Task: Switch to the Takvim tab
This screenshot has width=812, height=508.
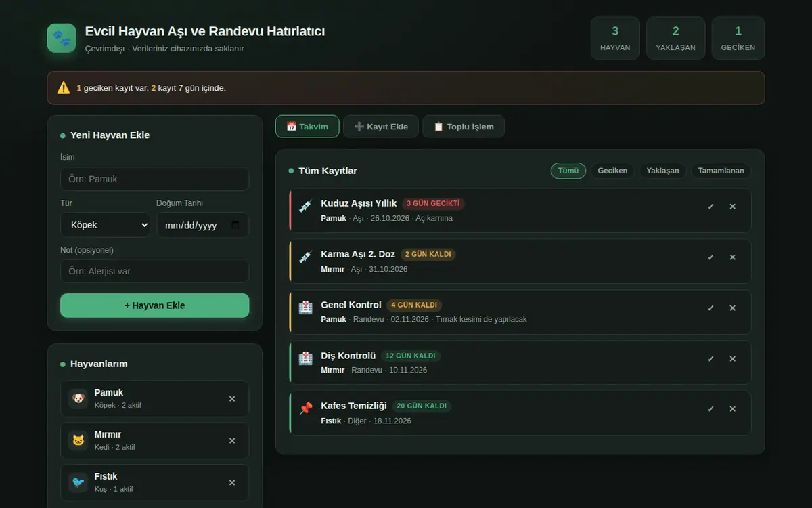Action: click(x=307, y=127)
